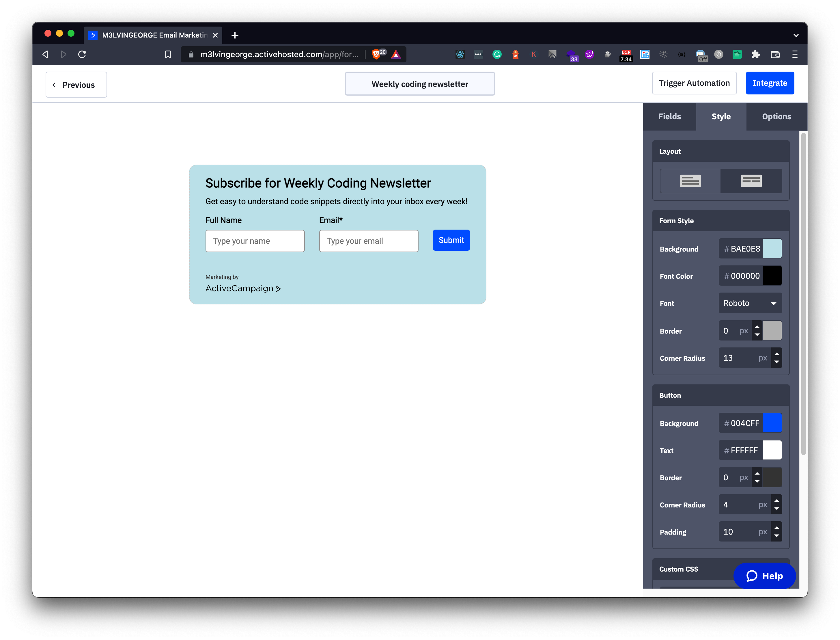Open Grammarly extension icon

pos(497,55)
